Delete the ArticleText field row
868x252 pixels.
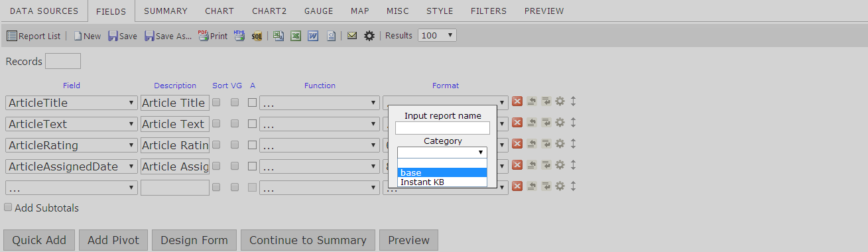[517, 123]
